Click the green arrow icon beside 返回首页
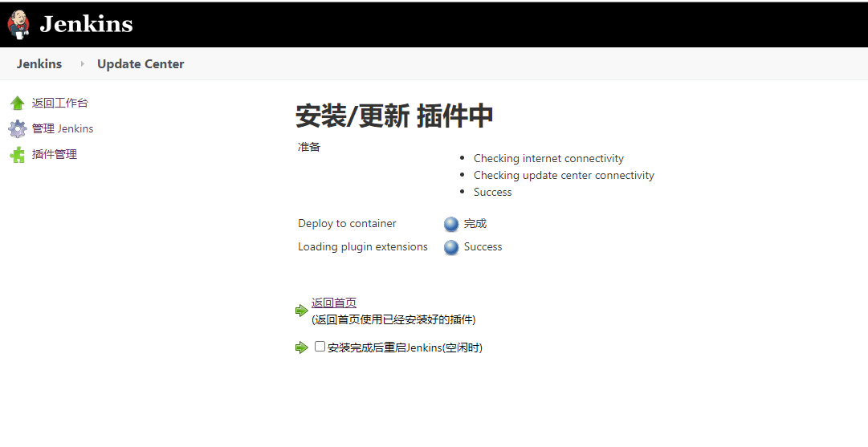 302,311
